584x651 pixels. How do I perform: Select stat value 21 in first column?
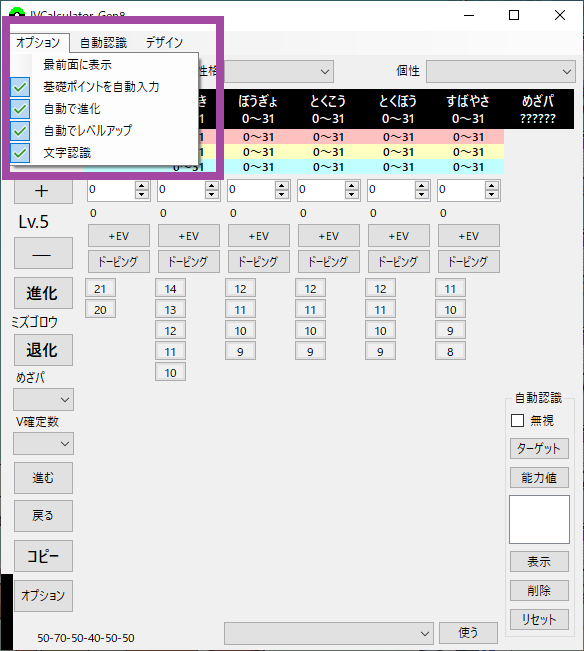point(100,289)
